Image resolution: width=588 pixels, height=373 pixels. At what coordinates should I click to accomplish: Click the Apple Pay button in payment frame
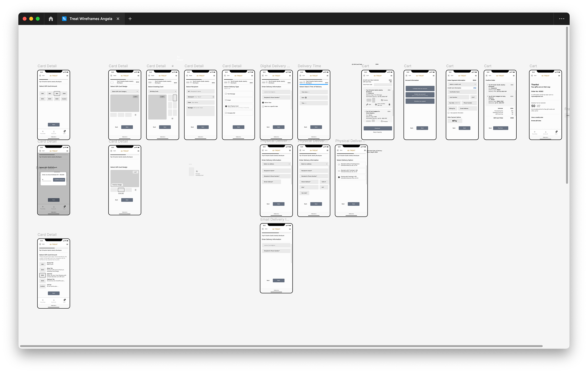(x=455, y=121)
